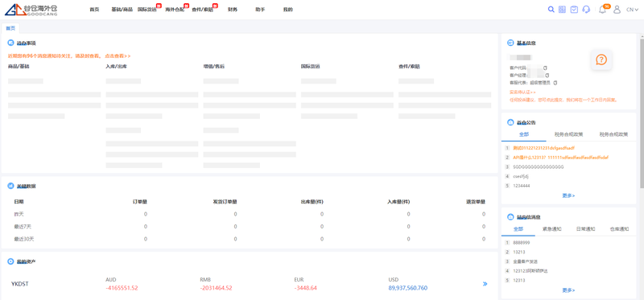Select the 首页 page tab

click(x=10, y=28)
